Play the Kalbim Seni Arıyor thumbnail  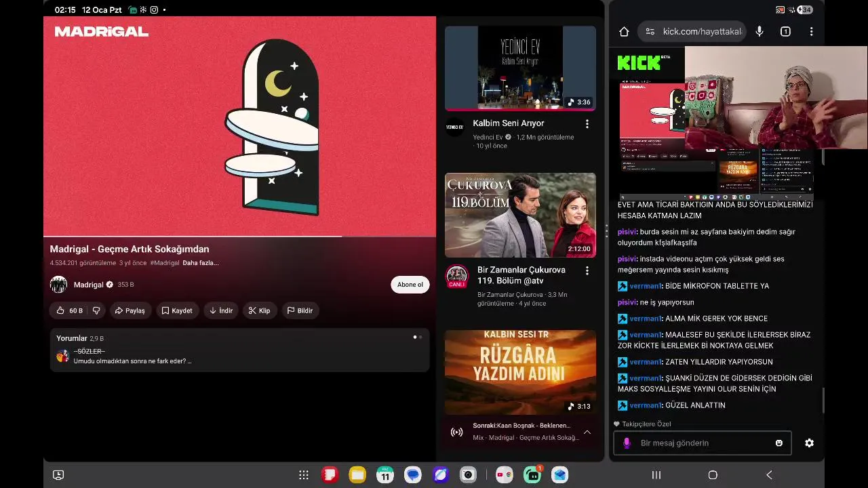click(520, 68)
